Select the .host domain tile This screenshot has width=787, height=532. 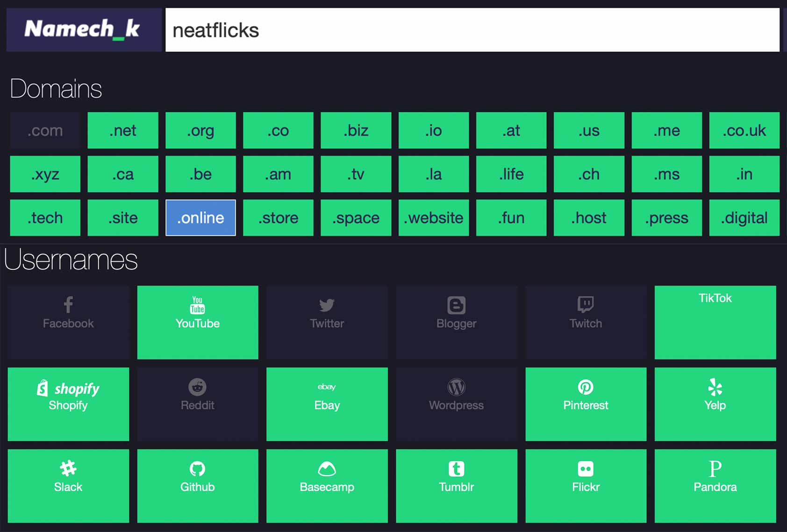589,218
